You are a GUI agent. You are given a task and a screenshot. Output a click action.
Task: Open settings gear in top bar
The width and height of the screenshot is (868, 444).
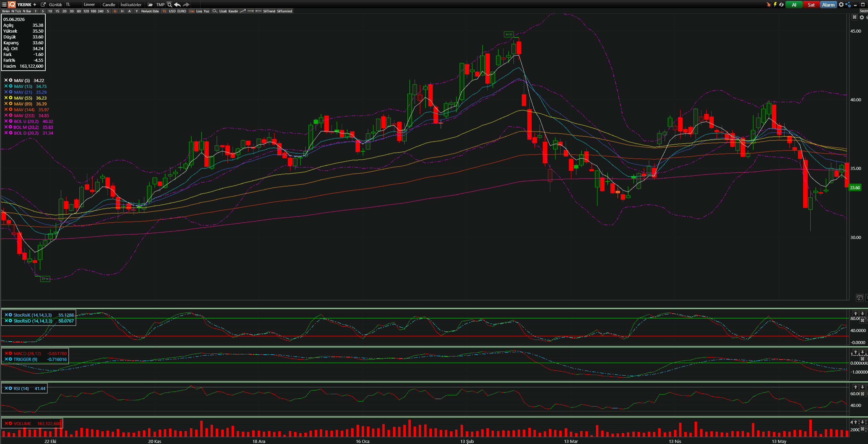click(841, 4)
